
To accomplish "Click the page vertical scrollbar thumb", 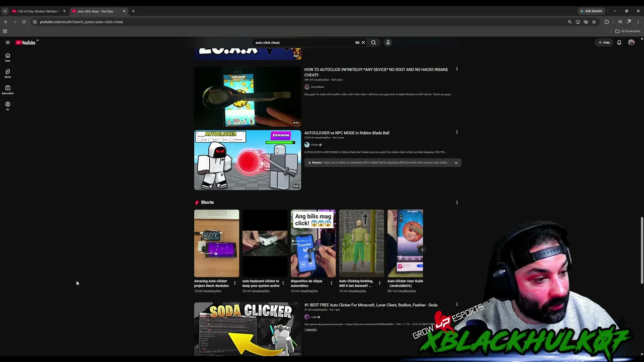I will tap(641, 250).
